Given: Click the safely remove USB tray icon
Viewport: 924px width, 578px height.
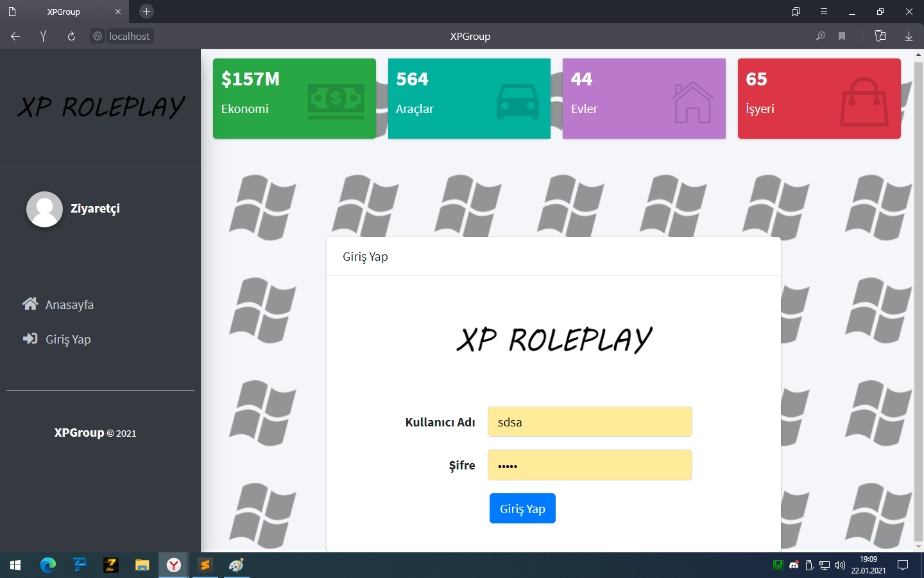Looking at the screenshot, I should [809, 565].
